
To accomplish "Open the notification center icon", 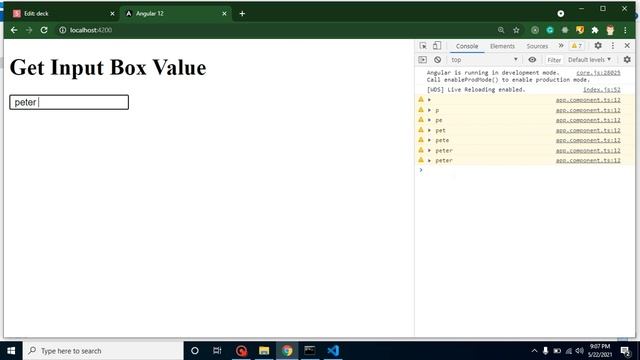I will pyautogui.click(x=625, y=351).
